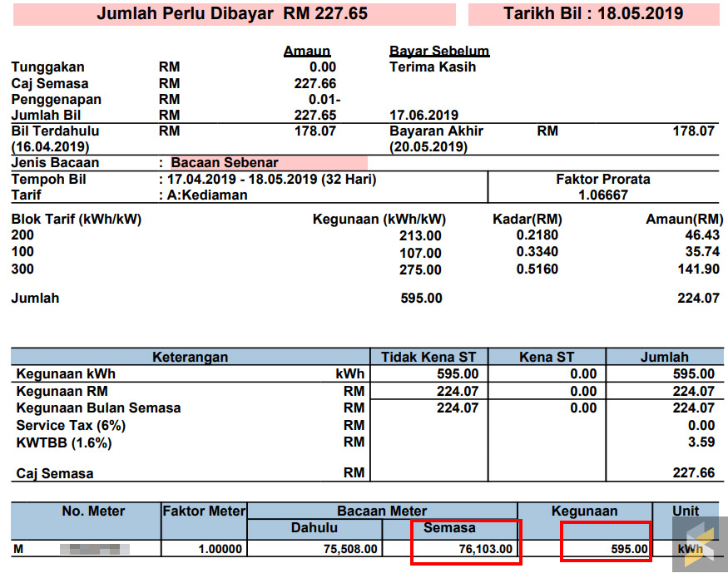Click the highlighted "Bacaan Sebenar" text
Screen dimensions: 728x583
225,163
